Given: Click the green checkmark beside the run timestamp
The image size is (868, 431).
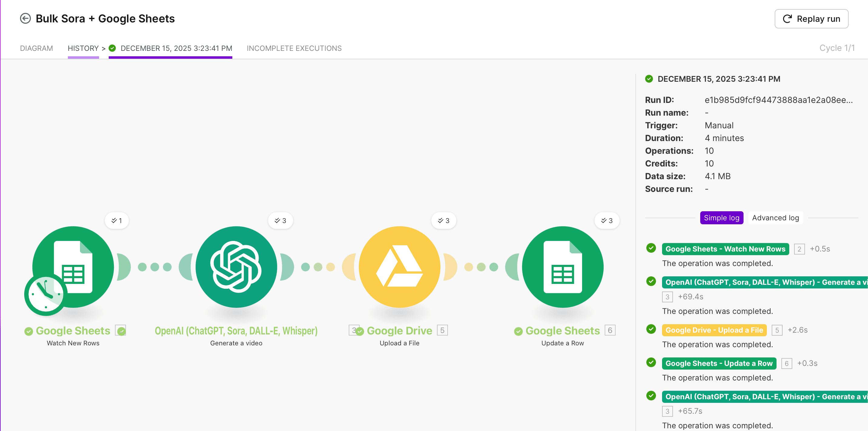Looking at the screenshot, I should [x=649, y=79].
